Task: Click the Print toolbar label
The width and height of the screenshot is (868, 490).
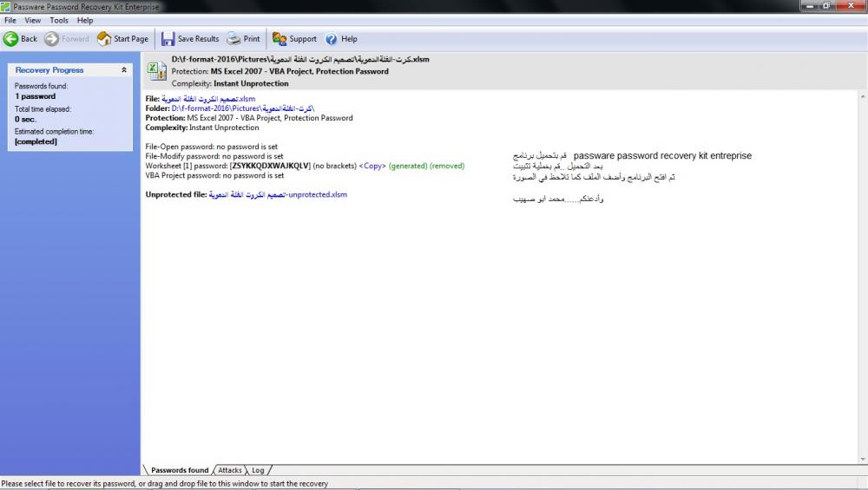Action: pos(252,39)
